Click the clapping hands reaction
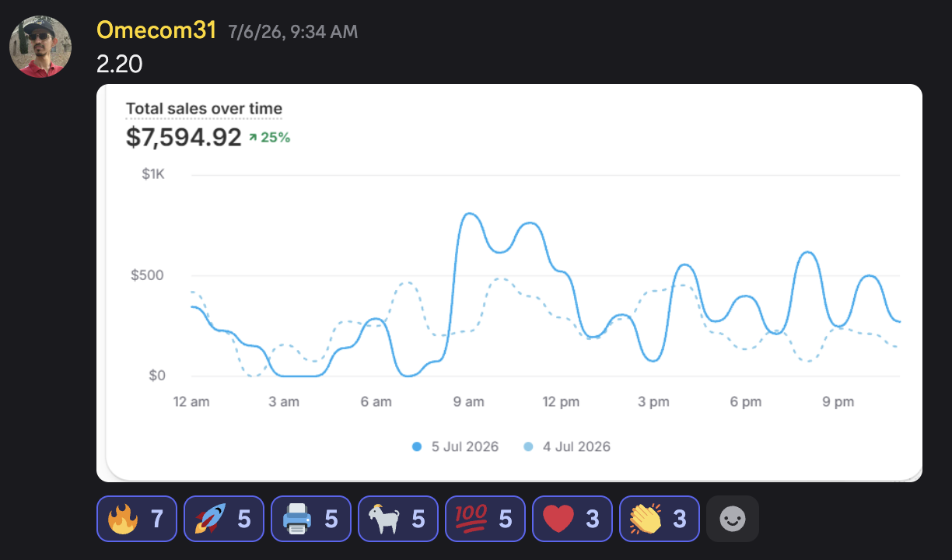 pyautogui.click(x=660, y=519)
